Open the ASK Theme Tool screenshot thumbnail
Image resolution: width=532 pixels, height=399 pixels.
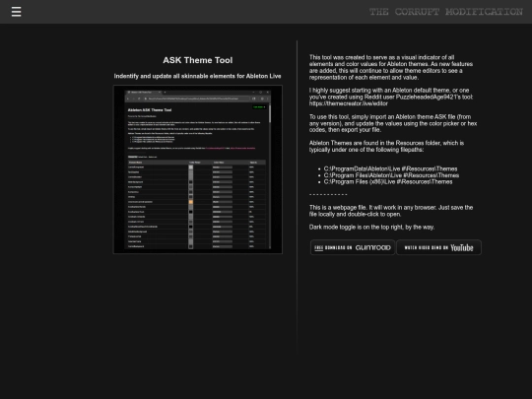198,169
